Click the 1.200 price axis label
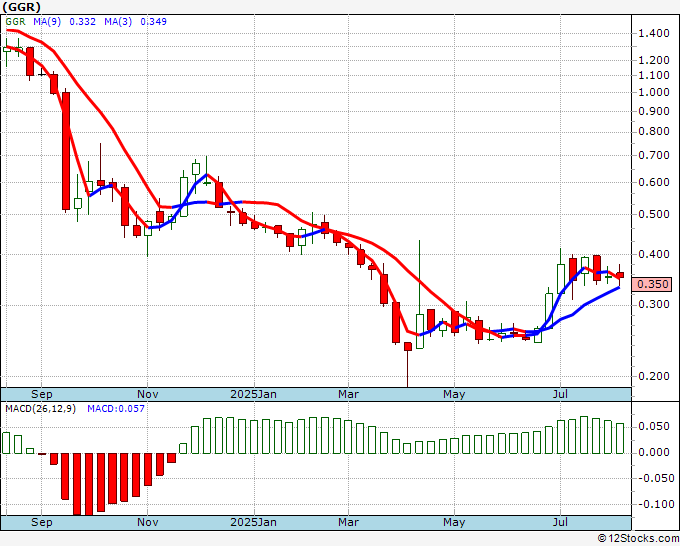 pyautogui.click(x=654, y=60)
